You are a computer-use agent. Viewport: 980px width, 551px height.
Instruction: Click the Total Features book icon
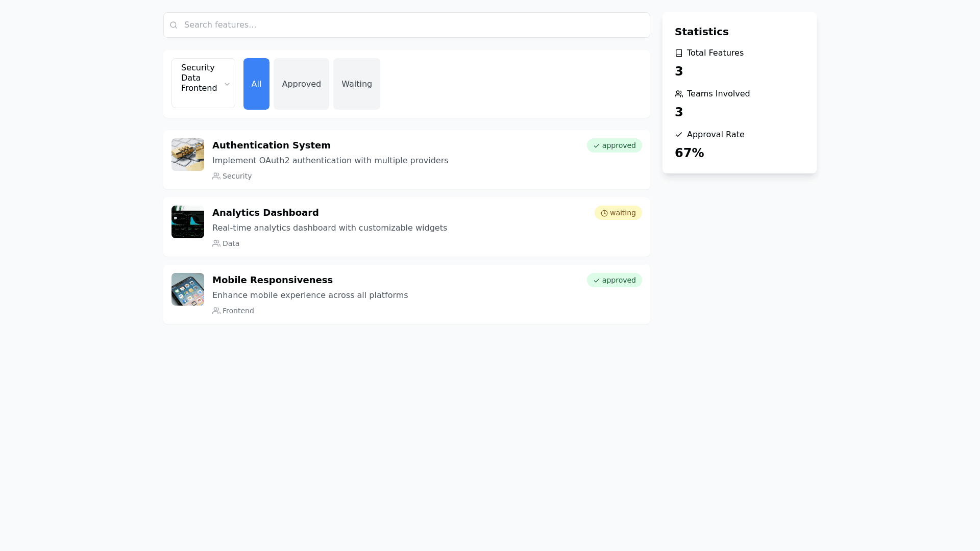(679, 53)
